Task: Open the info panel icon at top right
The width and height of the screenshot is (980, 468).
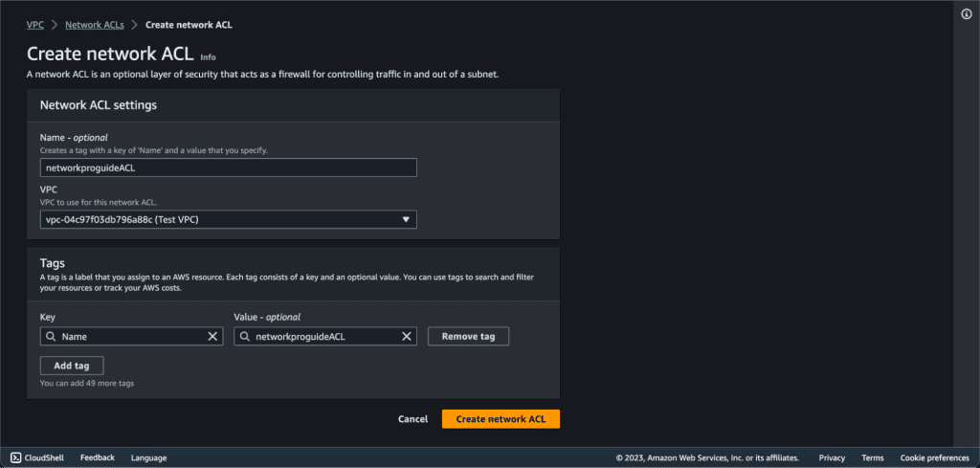Action: coord(967,14)
